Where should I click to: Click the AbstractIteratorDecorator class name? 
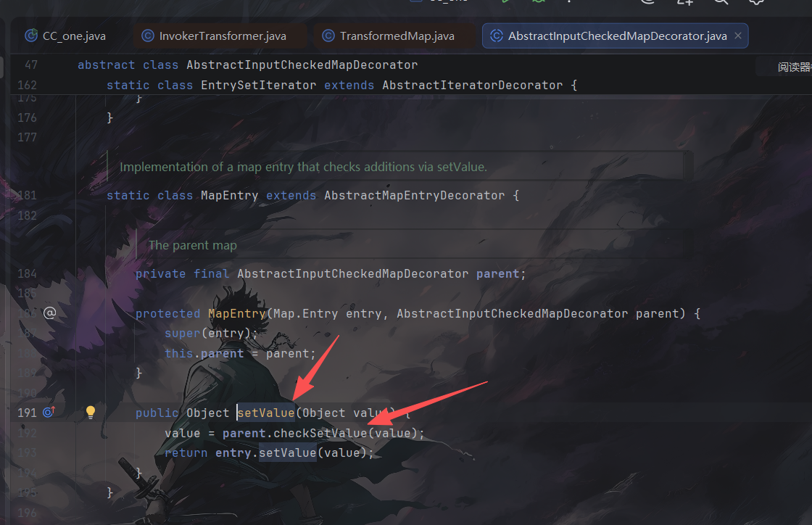pyautogui.click(x=472, y=85)
